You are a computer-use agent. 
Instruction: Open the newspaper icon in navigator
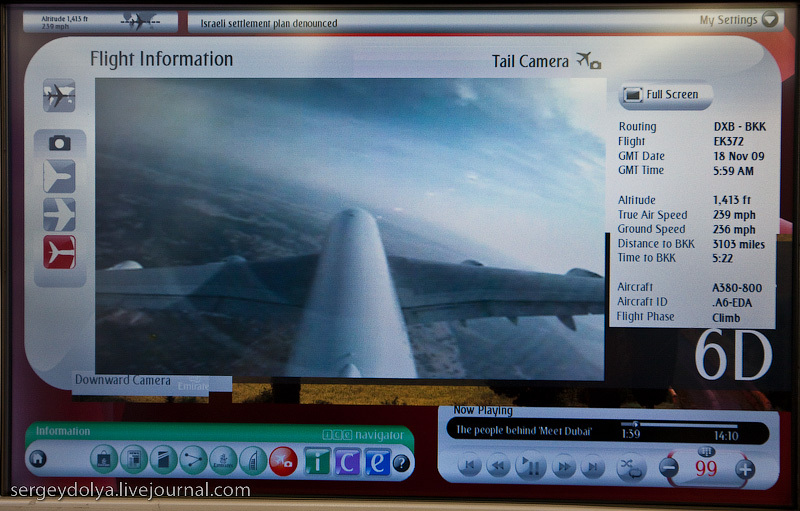pyautogui.click(x=134, y=459)
